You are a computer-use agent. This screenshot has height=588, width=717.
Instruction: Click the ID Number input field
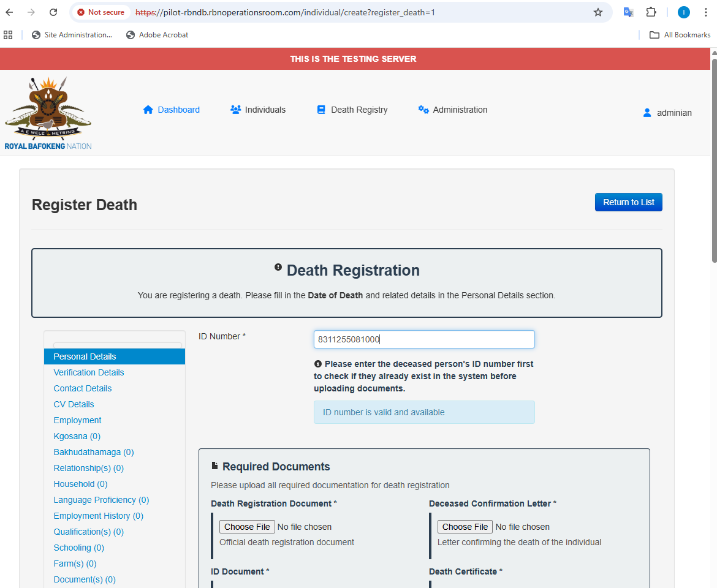pos(424,339)
